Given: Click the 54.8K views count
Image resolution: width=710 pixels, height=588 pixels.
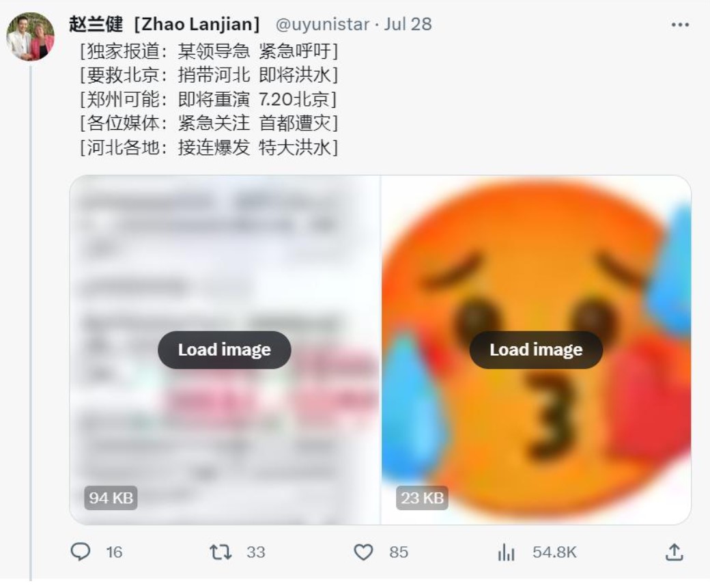Looking at the screenshot, I should point(554,552).
